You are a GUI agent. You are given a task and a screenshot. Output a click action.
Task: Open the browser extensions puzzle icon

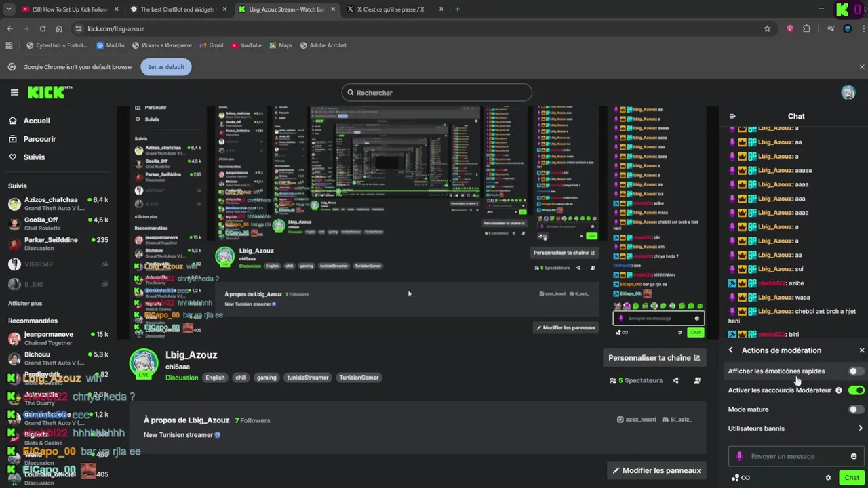(806, 28)
